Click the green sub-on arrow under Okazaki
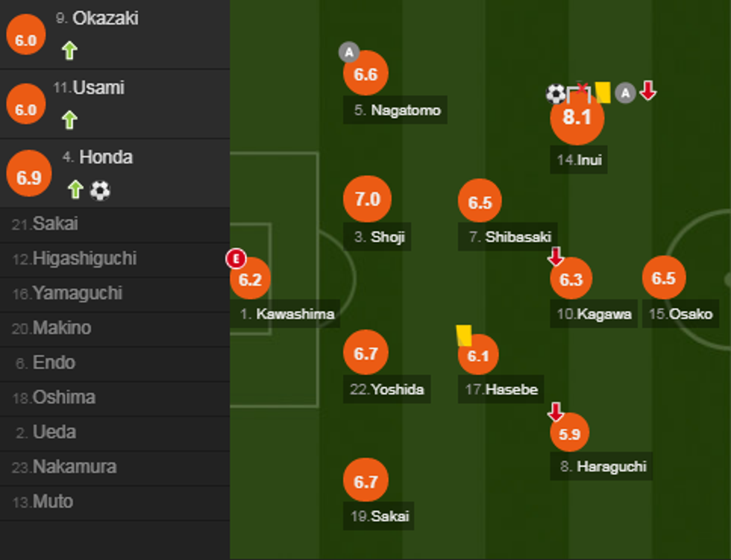The height and width of the screenshot is (560, 731). coord(69,51)
